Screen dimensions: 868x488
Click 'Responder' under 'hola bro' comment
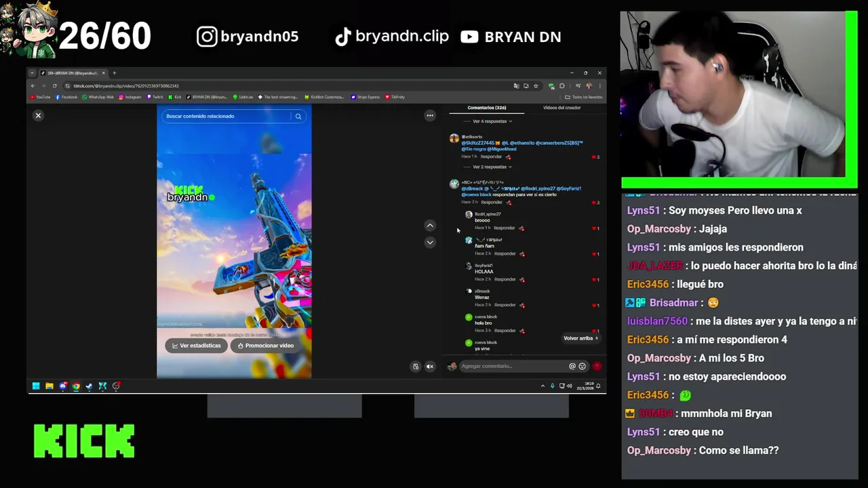(x=504, y=331)
